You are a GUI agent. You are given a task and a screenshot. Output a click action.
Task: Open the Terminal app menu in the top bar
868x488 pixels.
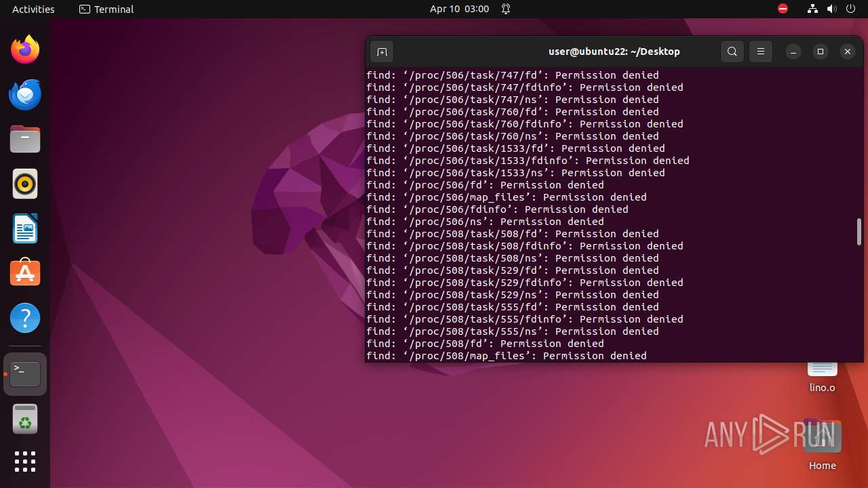tap(106, 9)
